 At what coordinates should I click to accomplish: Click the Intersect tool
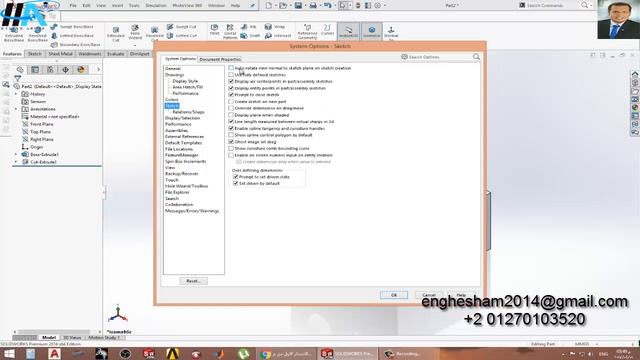[x=278, y=36]
